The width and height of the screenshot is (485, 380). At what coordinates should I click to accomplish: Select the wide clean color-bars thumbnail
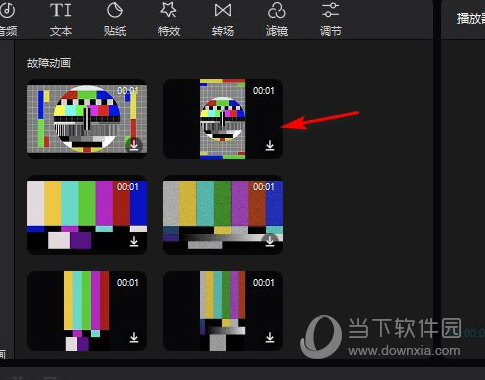tap(87, 215)
